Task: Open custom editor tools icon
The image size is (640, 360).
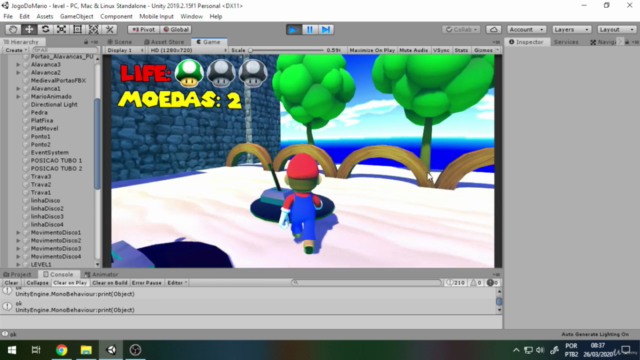Action: (109, 29)
